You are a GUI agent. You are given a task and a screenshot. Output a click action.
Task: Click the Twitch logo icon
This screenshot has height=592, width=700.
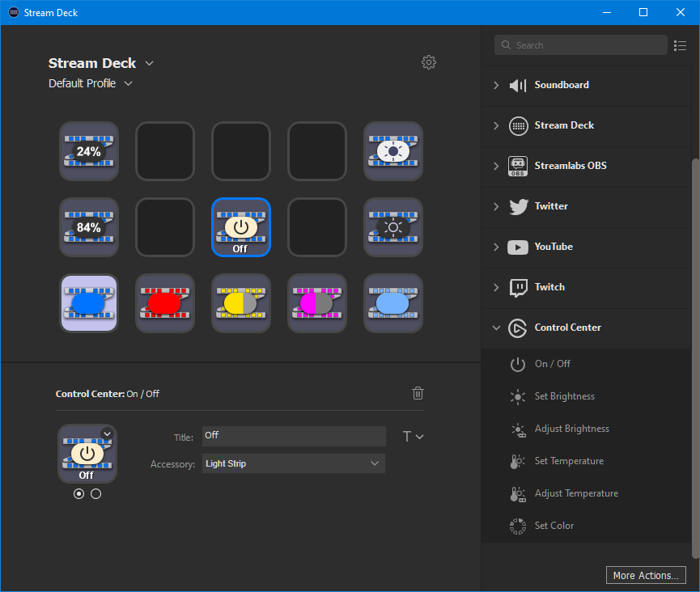click(x=518, y=288)
